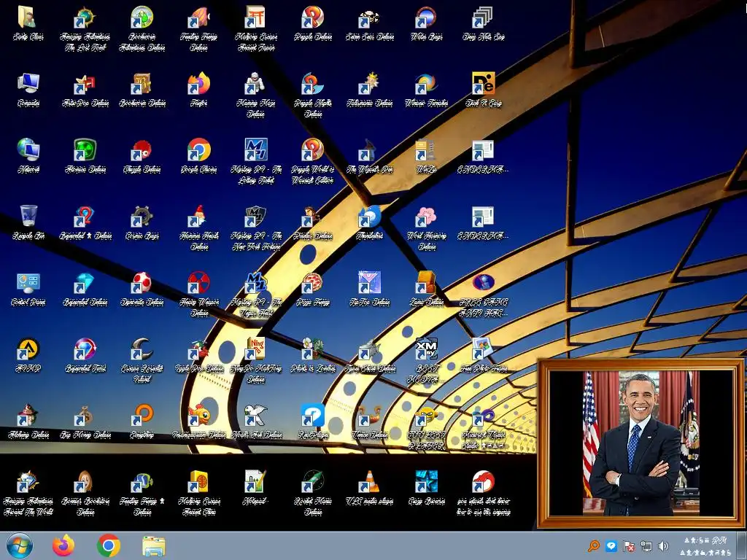The height and width of the screenshot is (560, 747).
Task: Open the Water Bugs desktop shortcut
Action: tap(426, 23)
